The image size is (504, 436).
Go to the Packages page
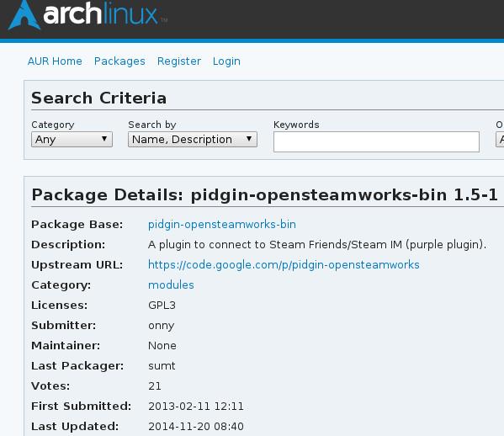point(119,61)
